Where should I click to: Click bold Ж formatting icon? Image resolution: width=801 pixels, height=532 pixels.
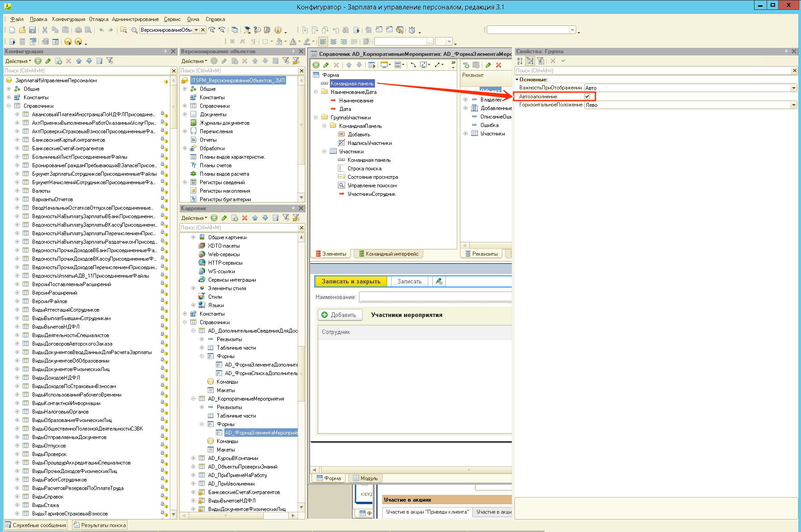point(232,42)
